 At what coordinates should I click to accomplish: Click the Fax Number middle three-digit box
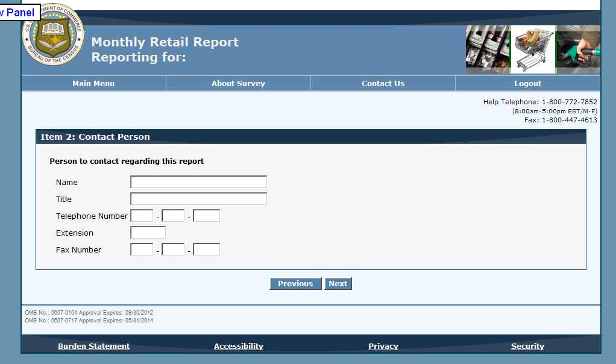click(173, 249)
